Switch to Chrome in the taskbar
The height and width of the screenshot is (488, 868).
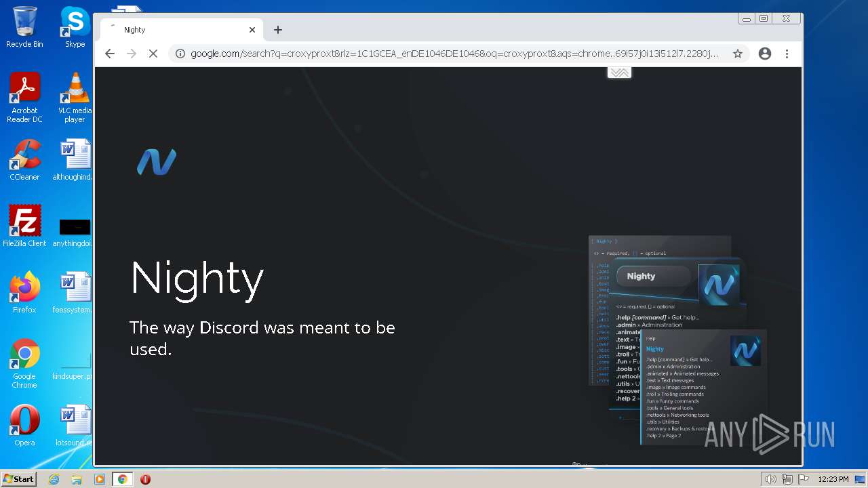coord(122,479)
